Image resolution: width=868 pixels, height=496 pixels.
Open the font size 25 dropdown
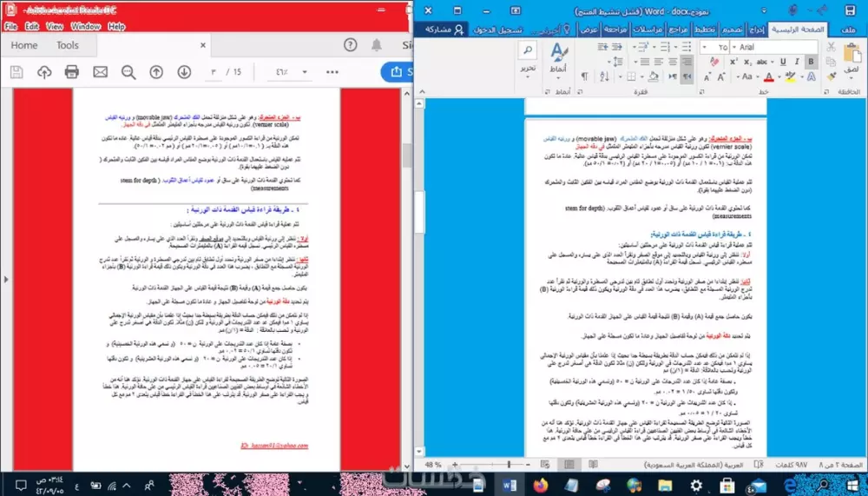tap(704, 47)
